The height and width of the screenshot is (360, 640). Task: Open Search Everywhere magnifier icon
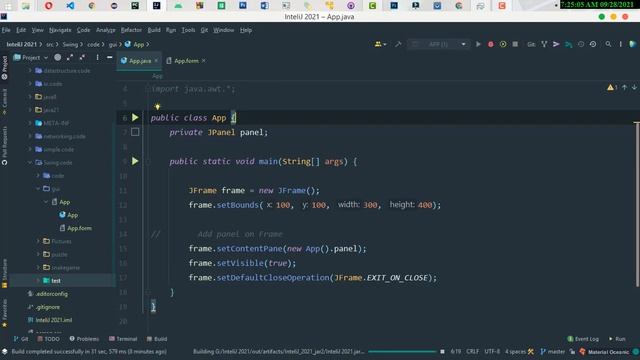[608, 44]
